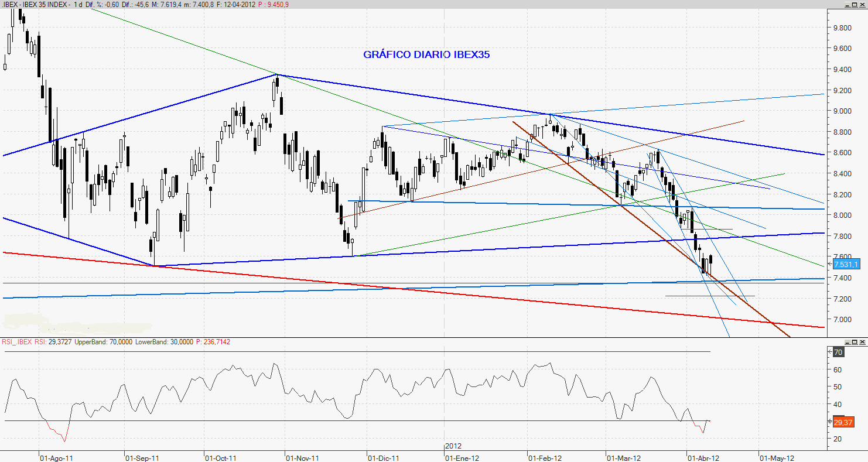Click the RSI_IBEX RSI indicator label

pos(23,341)
